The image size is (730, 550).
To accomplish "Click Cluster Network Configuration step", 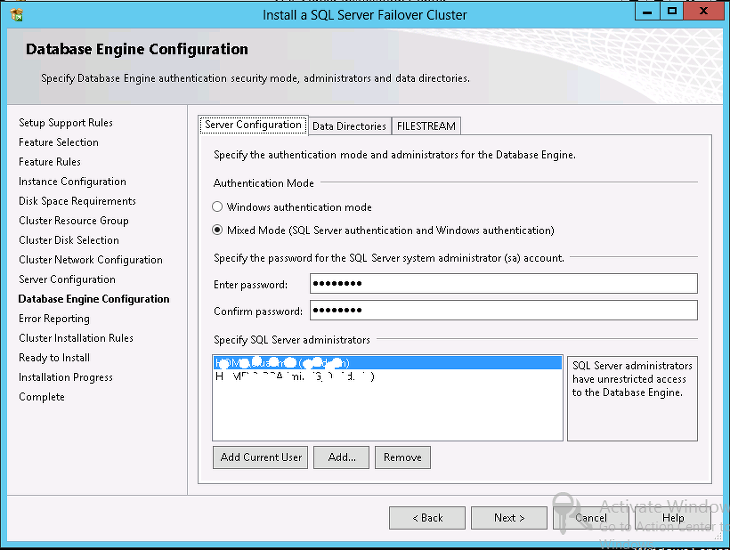I will tap(91, 259).
